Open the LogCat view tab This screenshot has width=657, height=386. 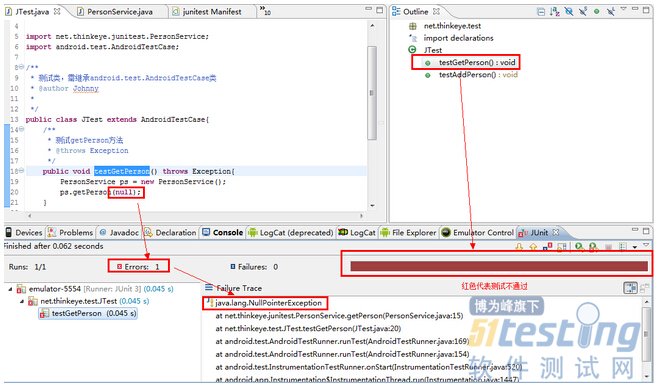[357, 233]
